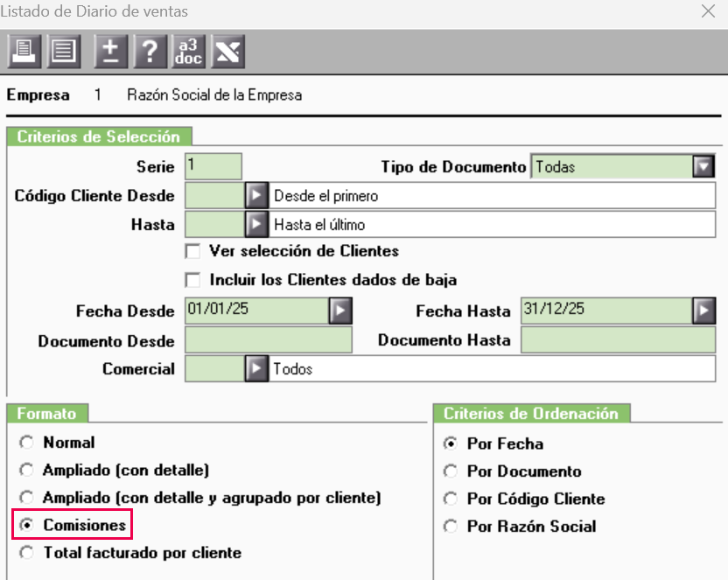Open the Tipo de Documento dropdown
The width and height of the screenshot is (728, 580).
(703, 166)
